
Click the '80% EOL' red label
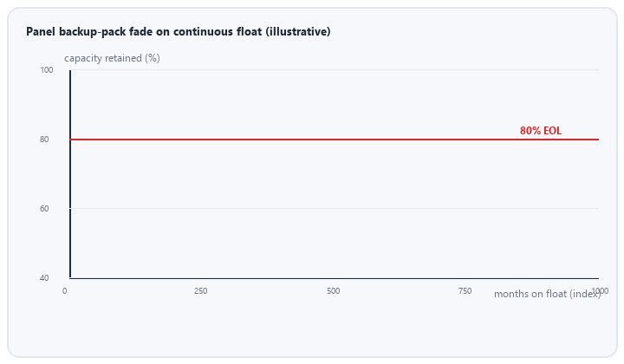(541, 131)
